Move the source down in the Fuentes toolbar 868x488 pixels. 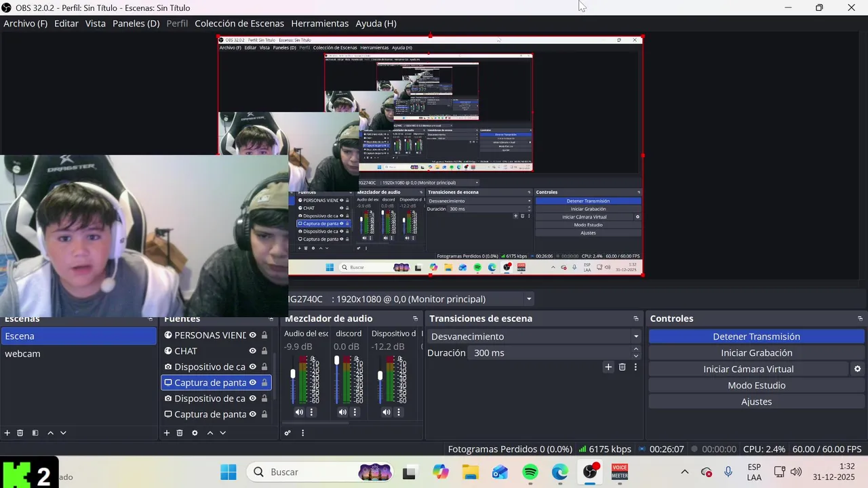(x=222, y=433)
